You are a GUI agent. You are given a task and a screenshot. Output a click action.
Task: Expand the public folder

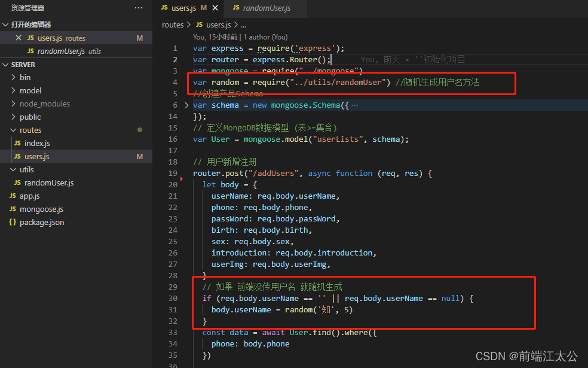[76, 117]
